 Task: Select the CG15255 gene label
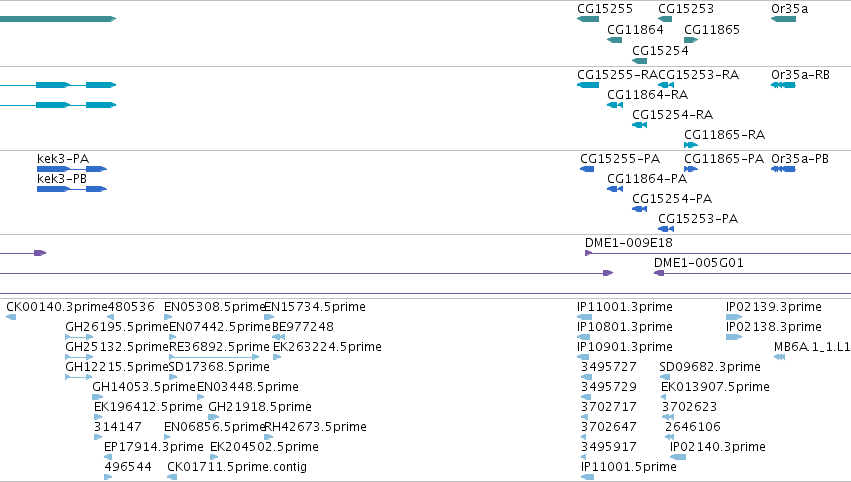[605, 9]
